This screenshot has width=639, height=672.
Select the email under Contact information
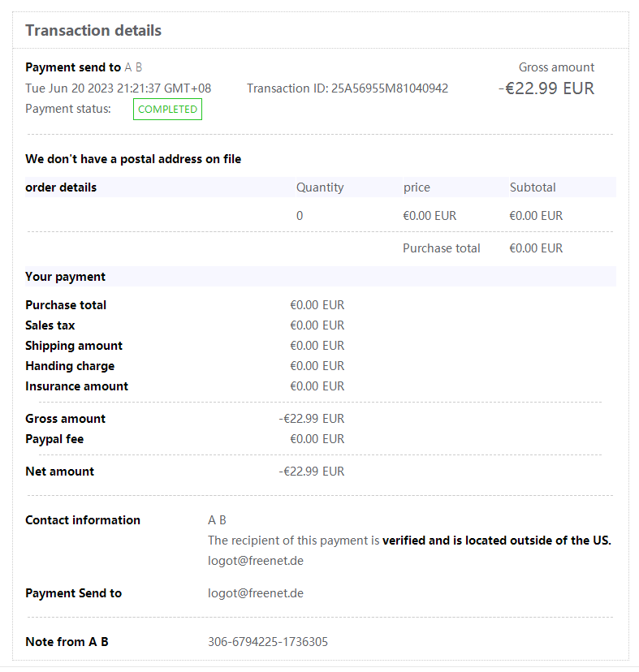(256, 561)
